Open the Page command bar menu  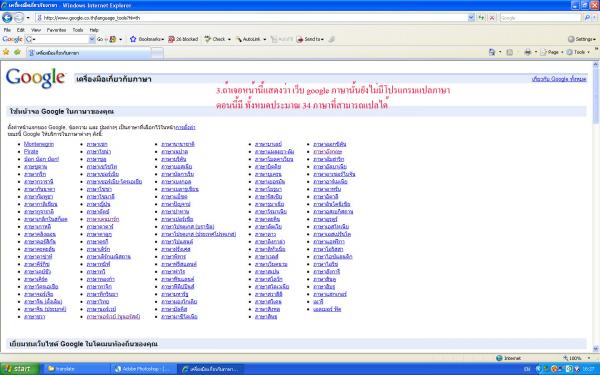pos(551,52)
